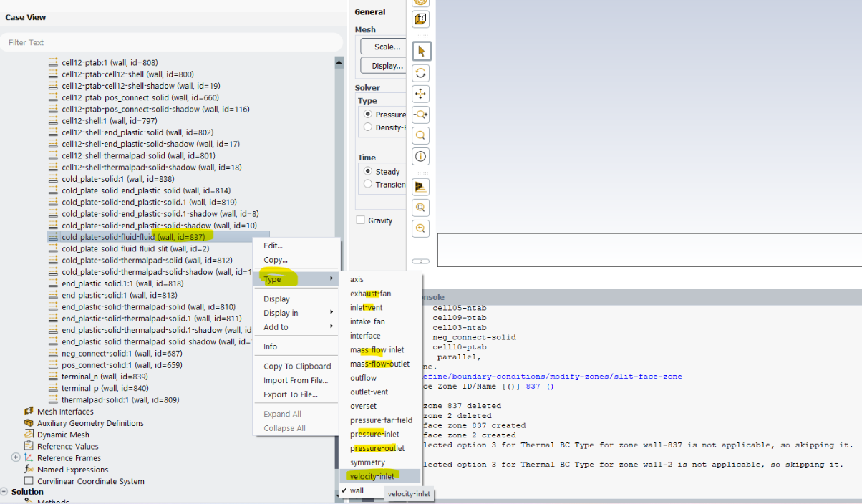Select the mouse pointer selection tool
The width and height of the screenshot is (862, 504).
coord(421,51)
